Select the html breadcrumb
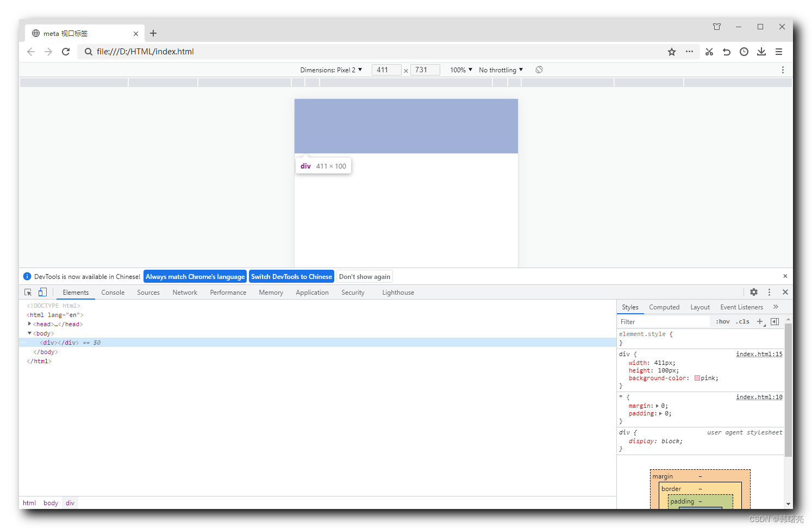812x528 pixels. click(x=29, y=503)
